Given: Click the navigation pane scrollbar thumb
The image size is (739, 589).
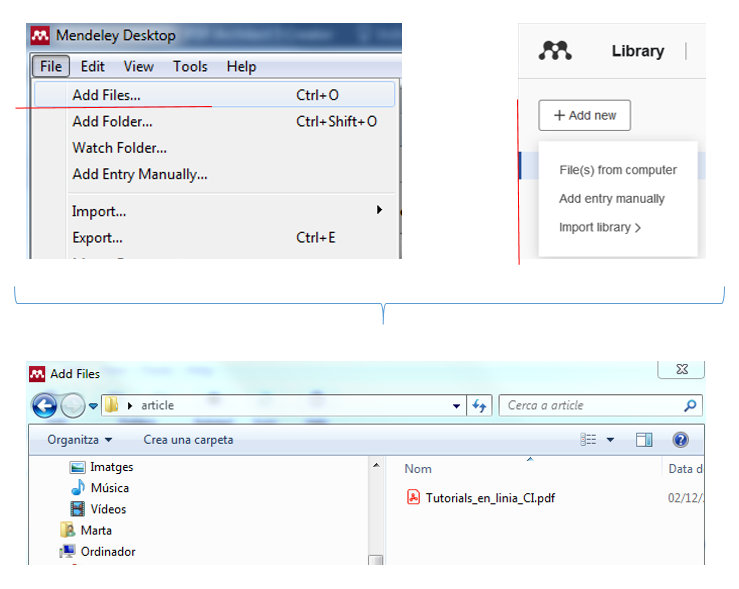Looking at the screenshot, I should [x=376, y=560].
